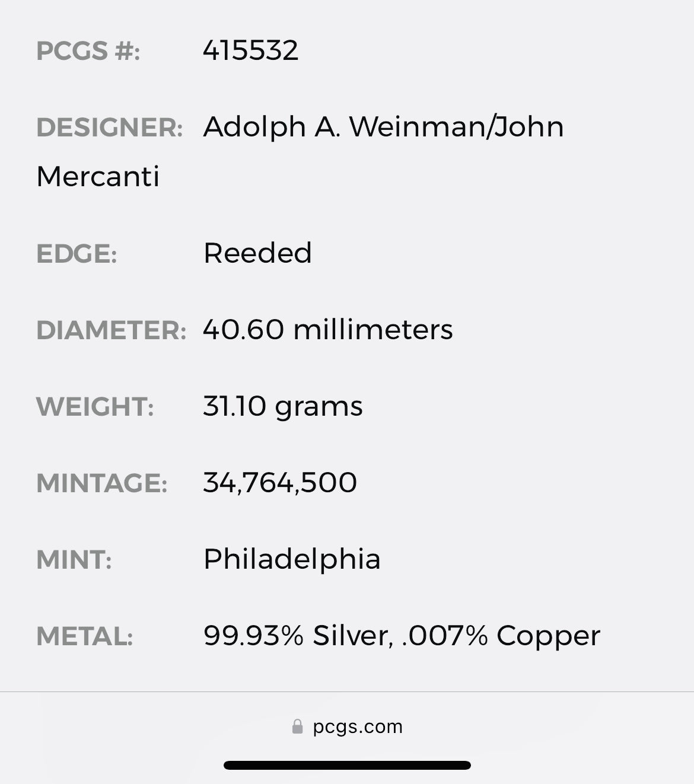
Task: Click the 'EDGE:' label
Action: click(77, 254)
